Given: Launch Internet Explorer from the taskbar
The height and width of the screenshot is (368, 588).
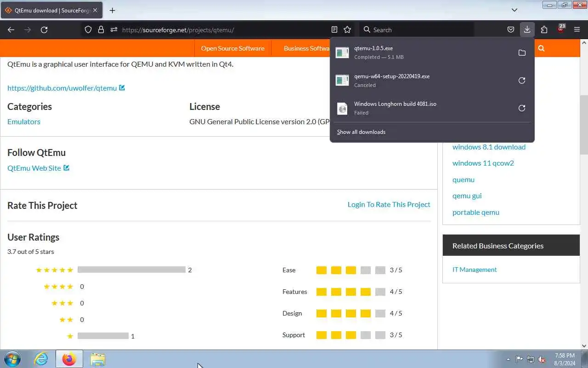Looking at the screenshot, I should pyautogui.click(x=41, y=359).
